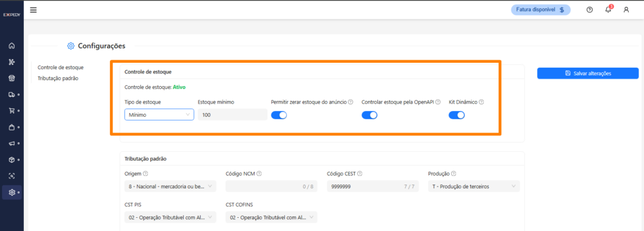Image resolution: width=644 pixels, height=231 pixels.
Task: Open the CST PIS dropdown
Action: [x=170, y=217]
